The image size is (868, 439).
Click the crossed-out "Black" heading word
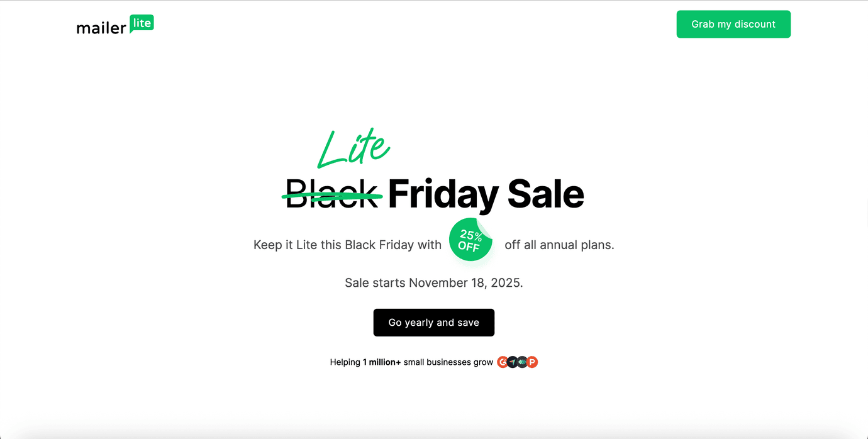[332, 194]
